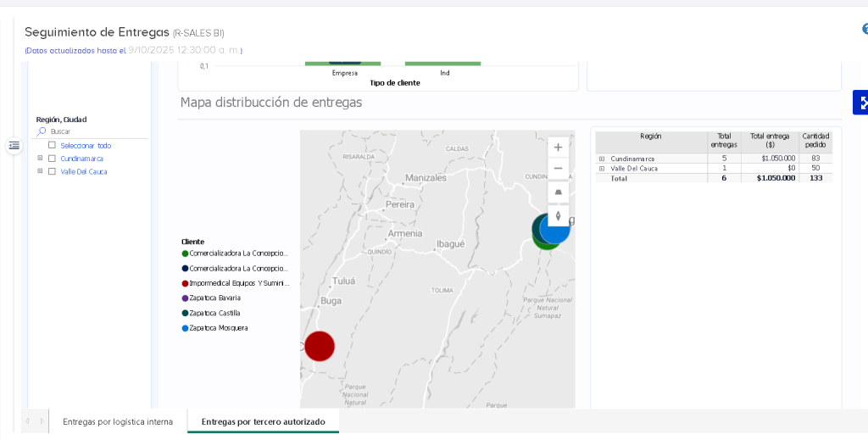
Task: Click the Manizales city label on map
Action: tap(426, 178)
